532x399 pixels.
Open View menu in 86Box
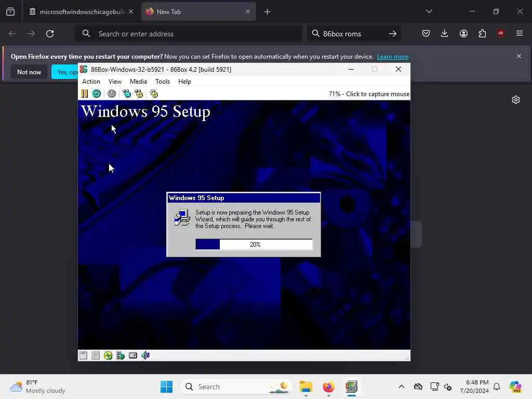tap(115, 82)
